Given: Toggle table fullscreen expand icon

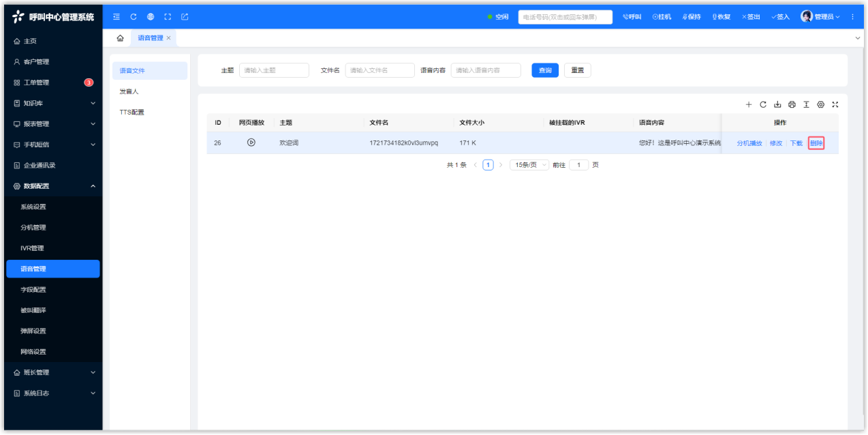Looking at the screenshot, I should (835, 104).
